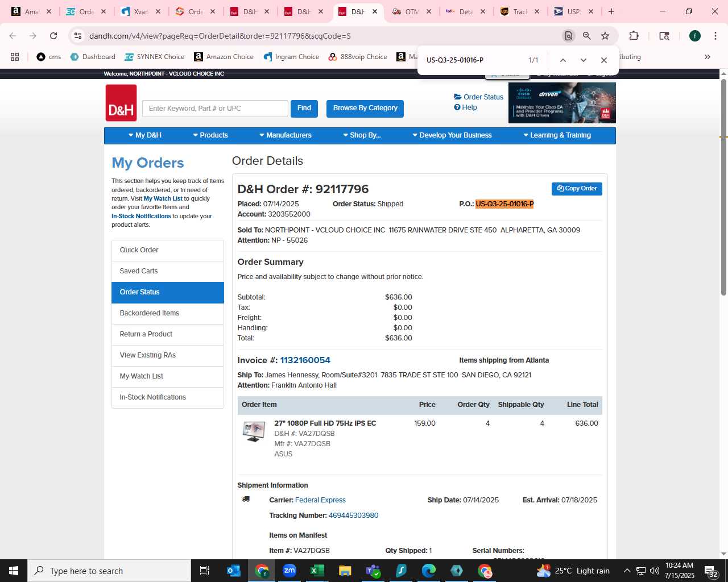Open Outlook from the taskbar
This screenshot has height=582, width=728.
234,571
